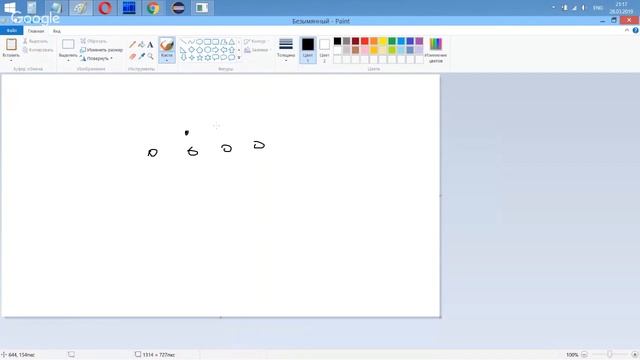Open the Select dropdown arrow
Screen dimensions: 640x360
click(x=68, y=60)
